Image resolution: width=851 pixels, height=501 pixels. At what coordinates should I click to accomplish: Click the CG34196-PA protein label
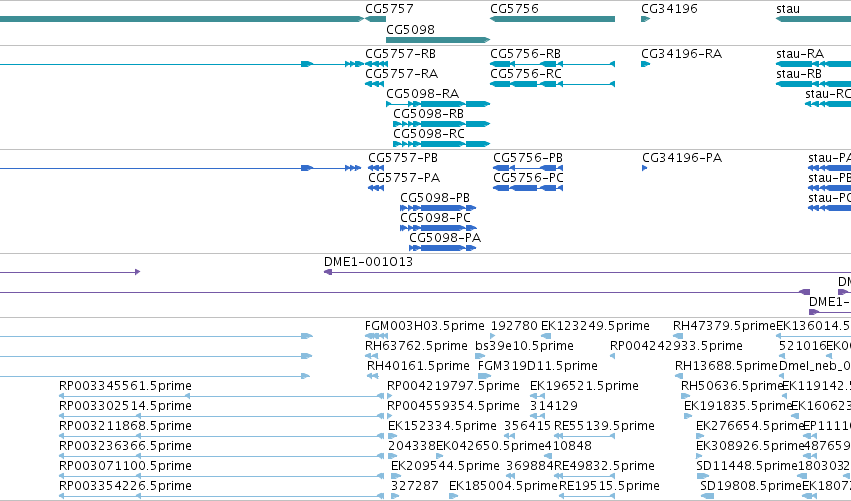point(682,158)
